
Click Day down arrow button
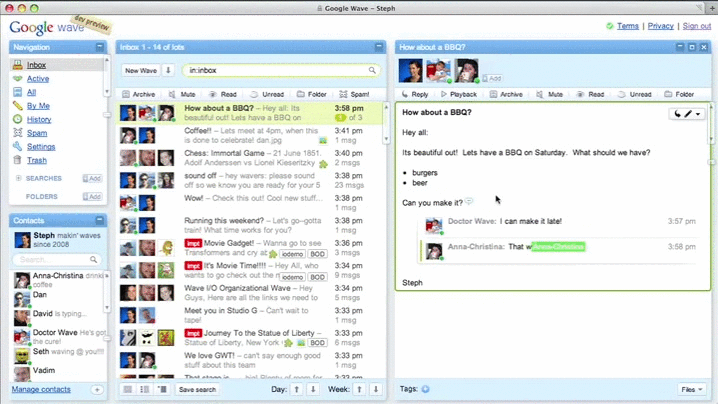(x=313, y=389)
